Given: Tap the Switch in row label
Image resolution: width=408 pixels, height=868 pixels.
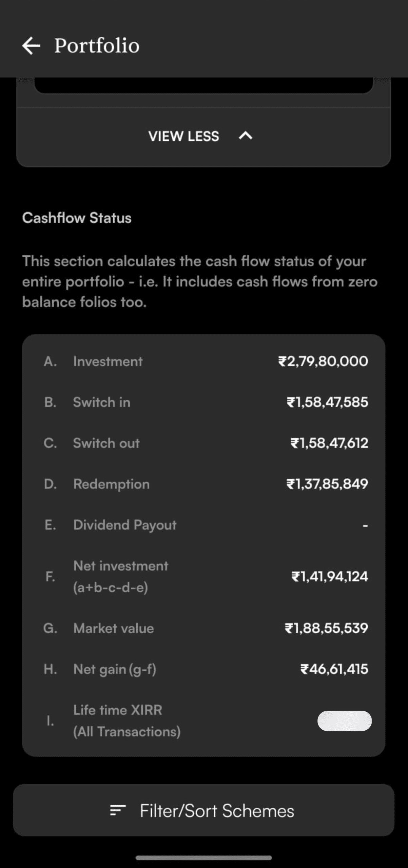Looking at the screenshot, I should [x=102, y=402].
